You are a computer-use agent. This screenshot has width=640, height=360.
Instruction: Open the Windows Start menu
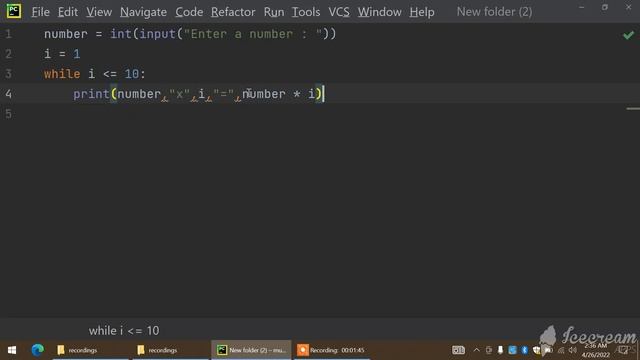point(12,350)
